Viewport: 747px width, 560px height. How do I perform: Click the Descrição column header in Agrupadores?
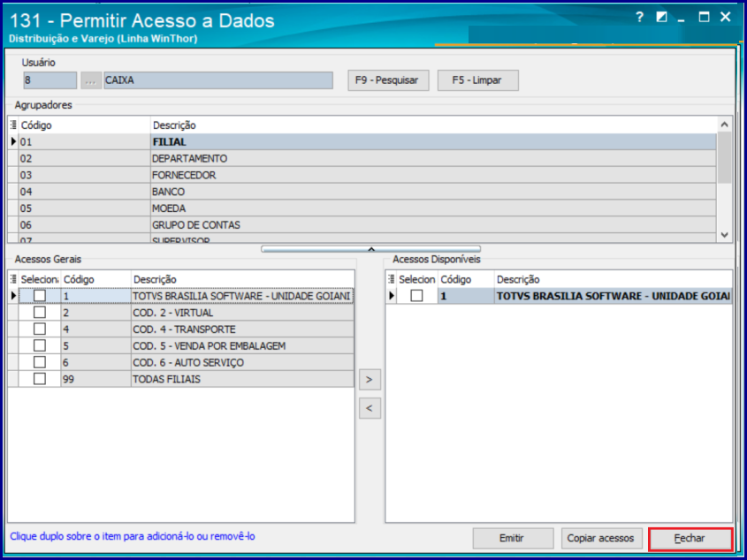(433, 125)
